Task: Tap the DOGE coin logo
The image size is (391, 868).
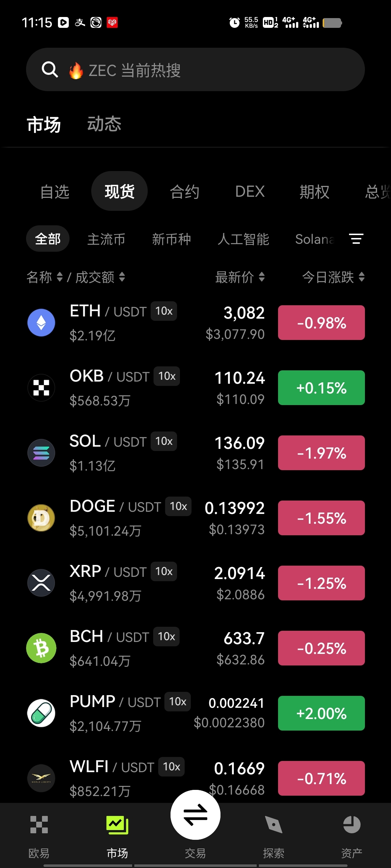Action: (x=41, y=518)
